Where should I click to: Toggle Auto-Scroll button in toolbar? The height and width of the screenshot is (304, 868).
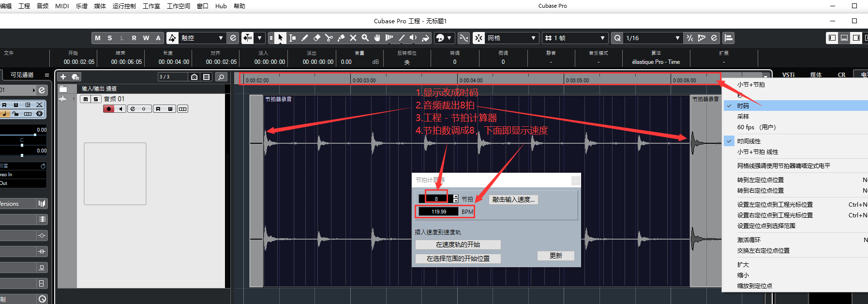coord(248,38)
